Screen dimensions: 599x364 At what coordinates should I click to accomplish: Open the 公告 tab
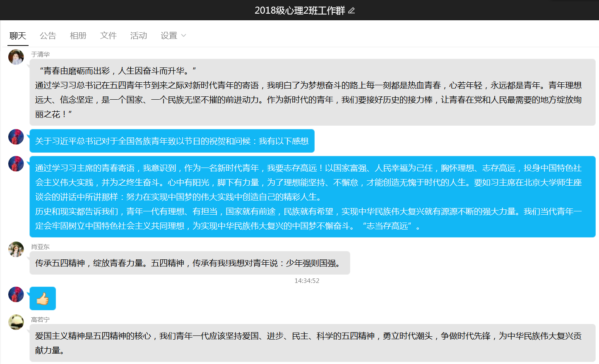(x=48, y=36)
